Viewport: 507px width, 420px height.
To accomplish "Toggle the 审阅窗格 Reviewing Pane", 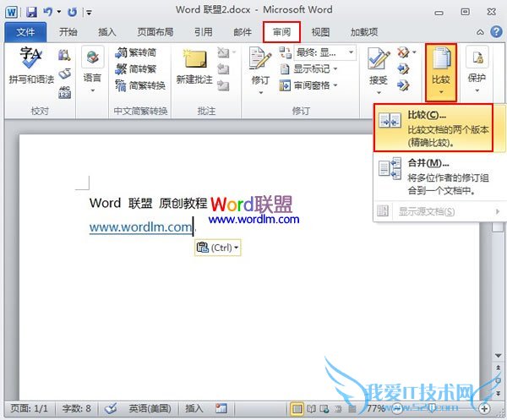I will point(308,85).
